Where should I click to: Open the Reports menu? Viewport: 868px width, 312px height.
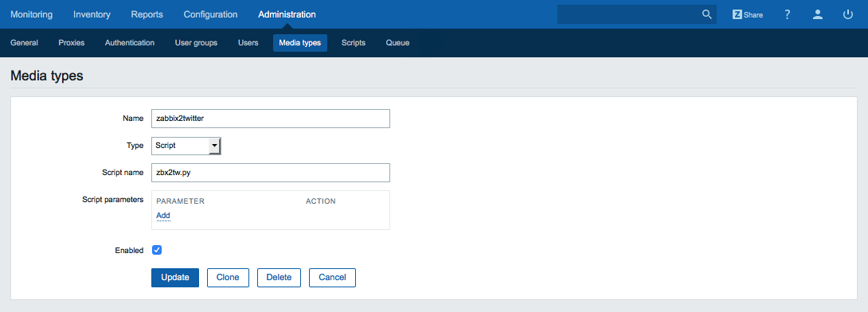tap(147, 14)
